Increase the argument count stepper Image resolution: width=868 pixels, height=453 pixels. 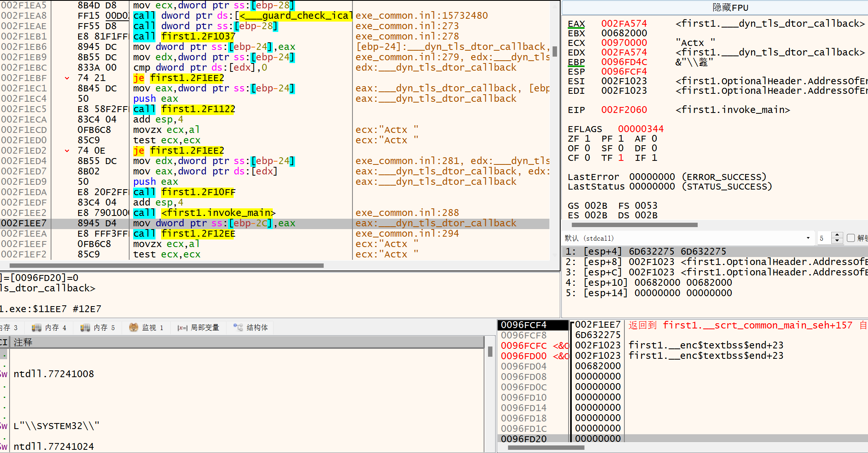(x=837, y=235)
